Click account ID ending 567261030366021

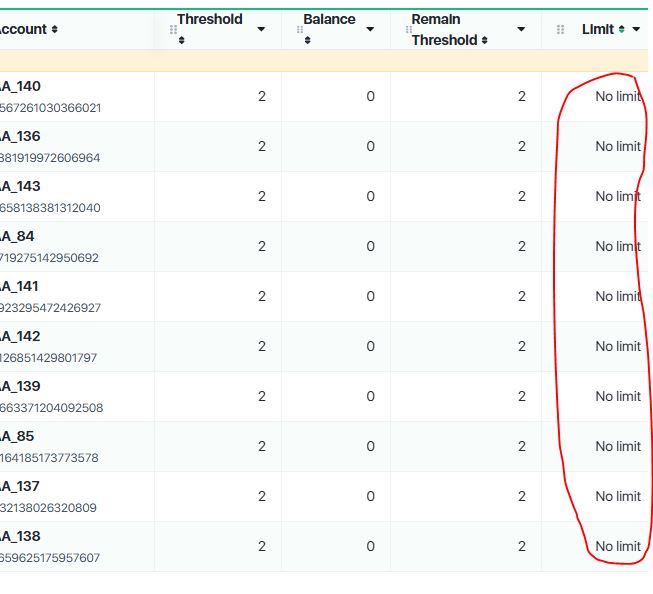(x=50, y=108)
